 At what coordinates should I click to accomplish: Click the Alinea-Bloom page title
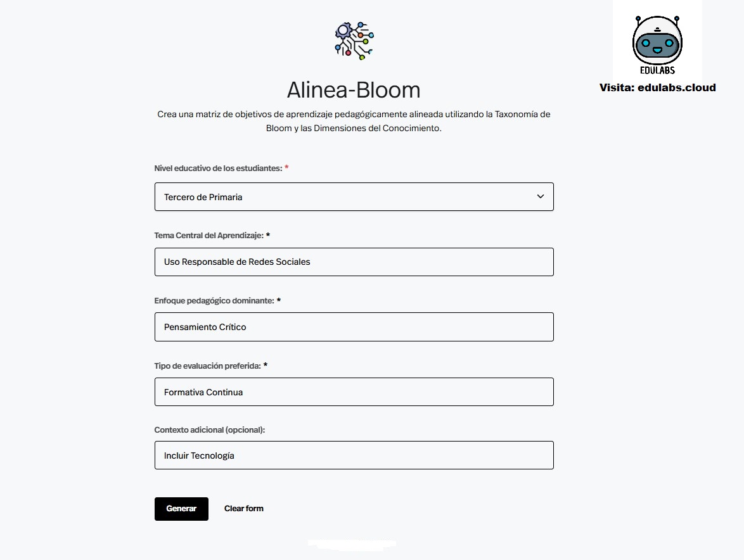click(354, 90)
